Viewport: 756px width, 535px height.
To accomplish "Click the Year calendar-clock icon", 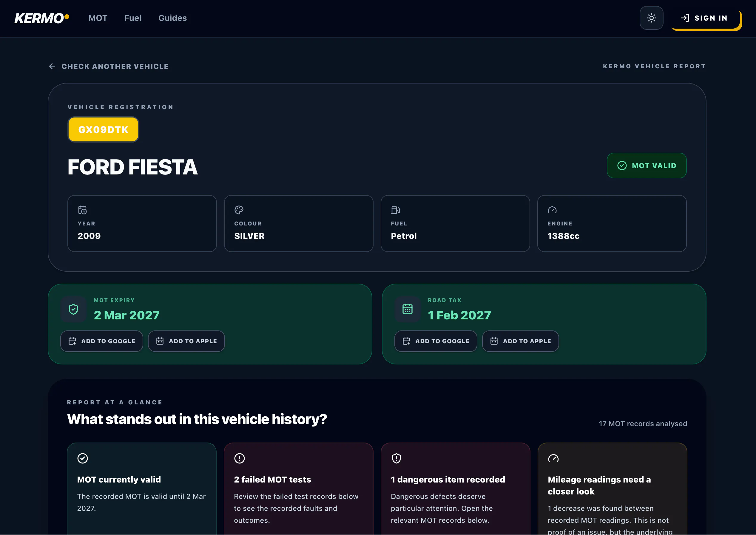I will point(82,210).
